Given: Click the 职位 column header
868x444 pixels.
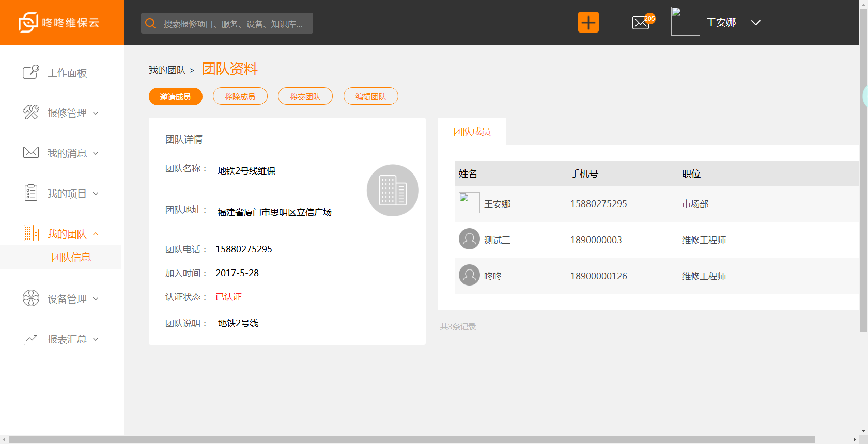Looking at the screenshot, I should tap(691, 174).
